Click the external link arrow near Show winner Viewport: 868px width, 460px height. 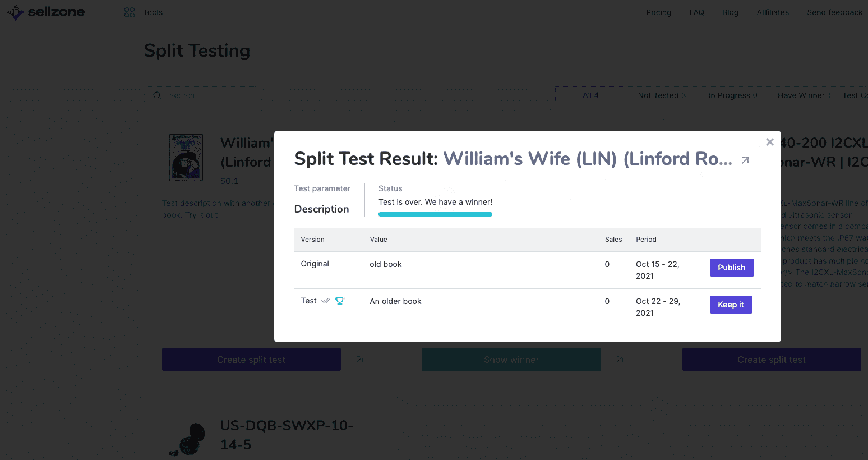tap(619, 360)
